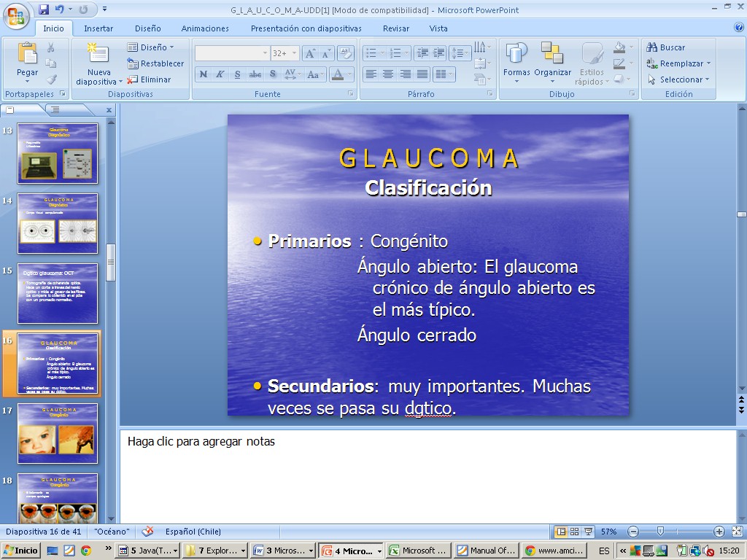Click the Clear Formatting eraser icon
Image resolution: width=747 pixels, height=560 pixels.
[346, 53]
